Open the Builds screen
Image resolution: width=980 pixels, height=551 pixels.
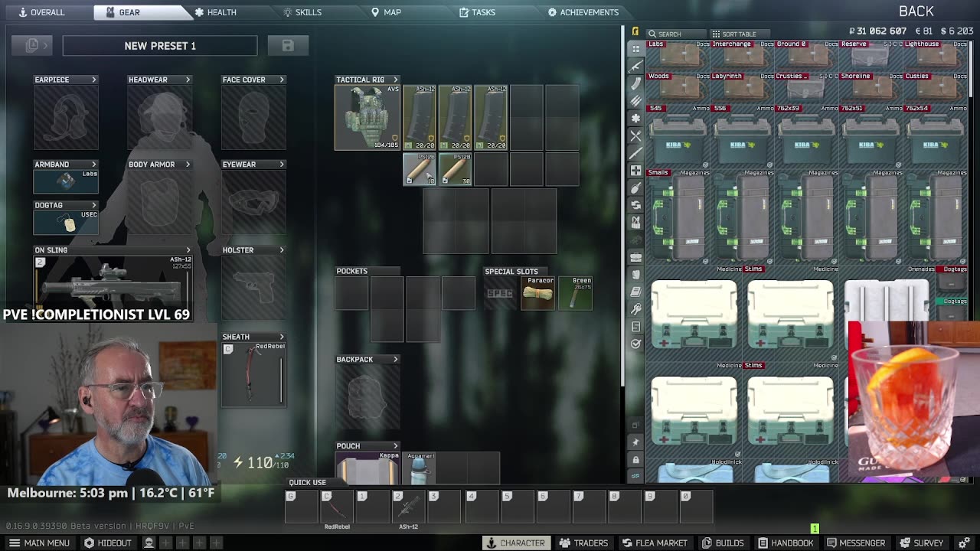coord(722,543)
